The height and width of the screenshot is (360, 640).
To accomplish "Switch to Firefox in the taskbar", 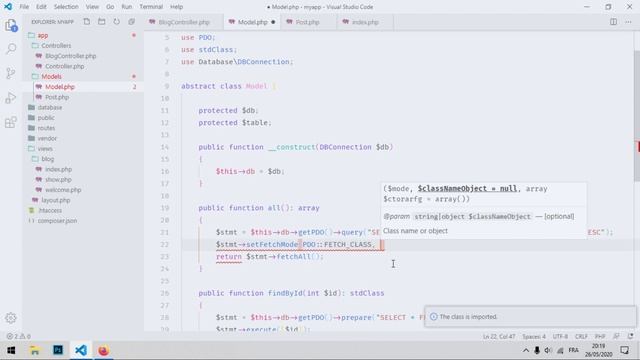I will pyautogui.click(x=104, y=350).
